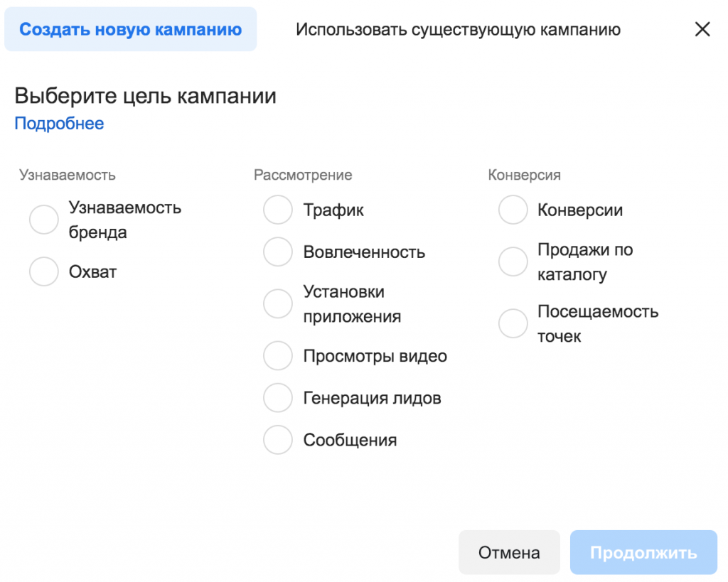Click the Узнаваемость column heading
Screen dimensions: 728x582
(x=68, y=175)
